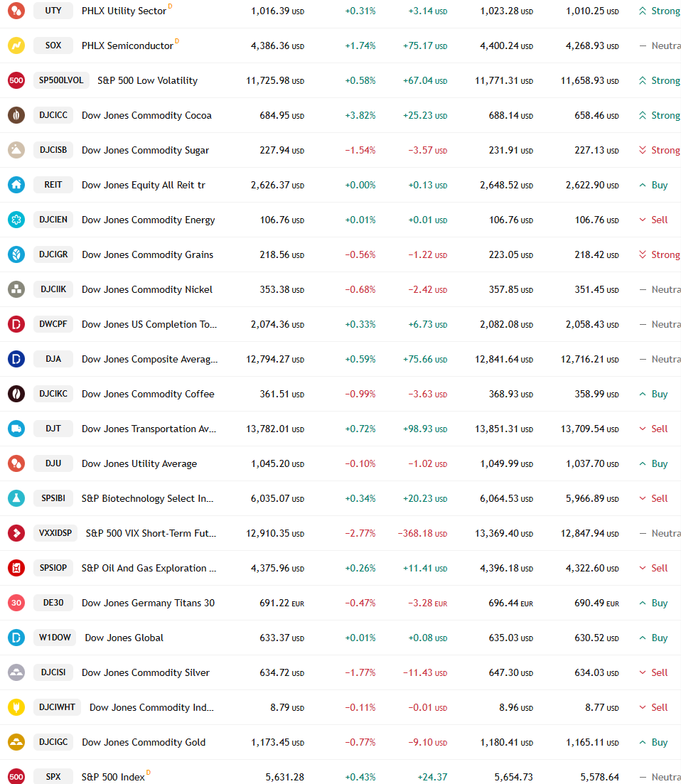Click the Energy commodity teal icon
The width and height of the screenshot is (681, 784).
[x=16, y=220]
